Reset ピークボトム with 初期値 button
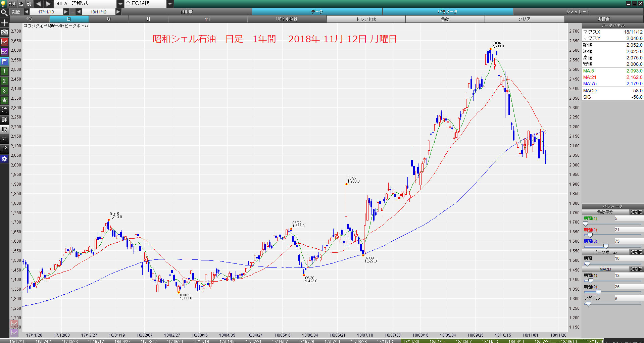Image resolution: width=644 pixels, height=343 pixels. click(636, 252)
